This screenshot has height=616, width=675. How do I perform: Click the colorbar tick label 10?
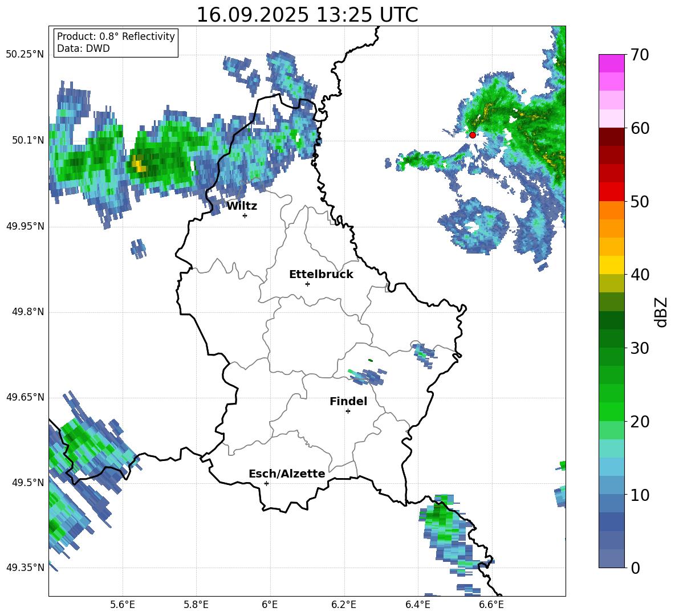640,495
